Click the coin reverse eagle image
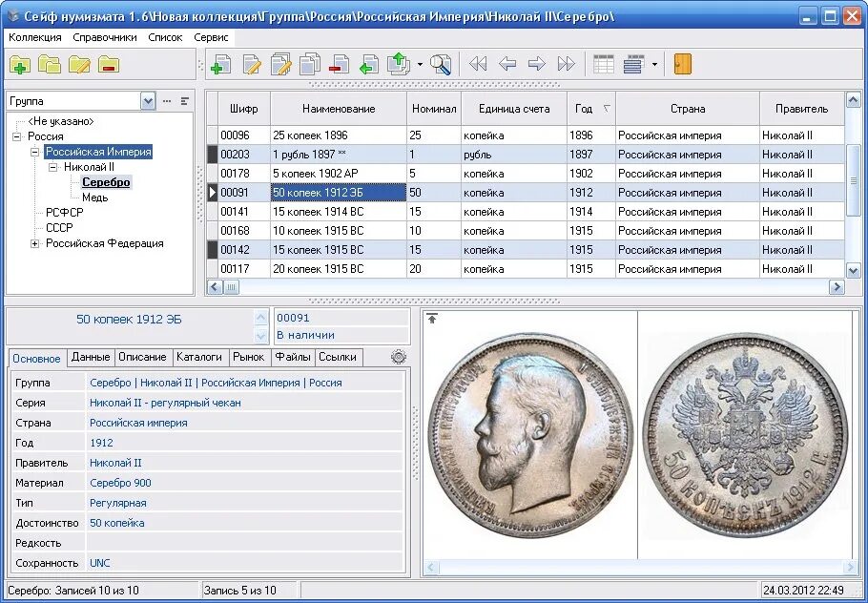868x603 pixels. coord(745,435)
